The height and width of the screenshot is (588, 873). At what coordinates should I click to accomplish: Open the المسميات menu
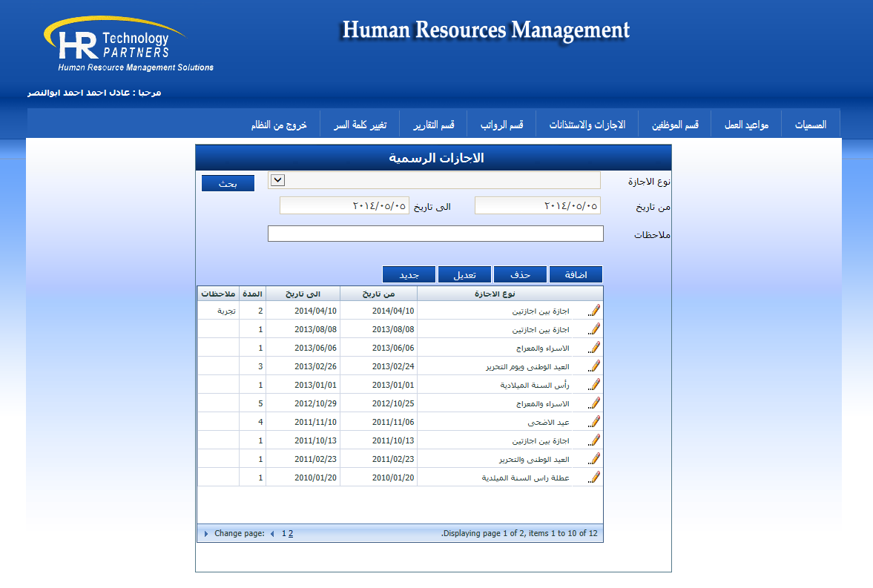[810, 125]
